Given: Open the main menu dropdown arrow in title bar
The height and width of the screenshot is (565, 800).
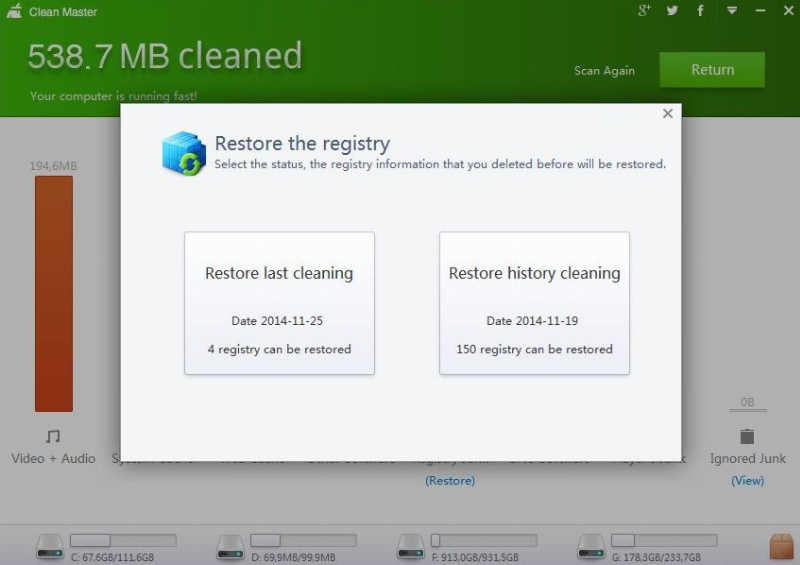Looking at the screenshot, I should coord(731,11).
